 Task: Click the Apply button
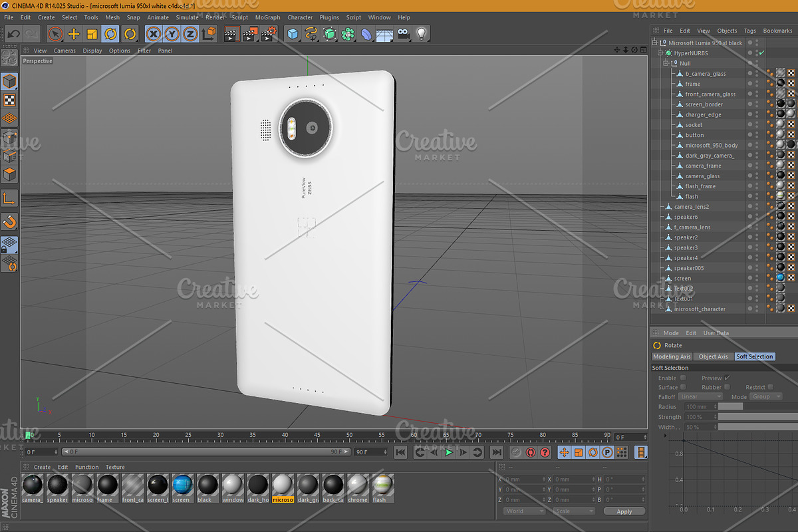624,511
